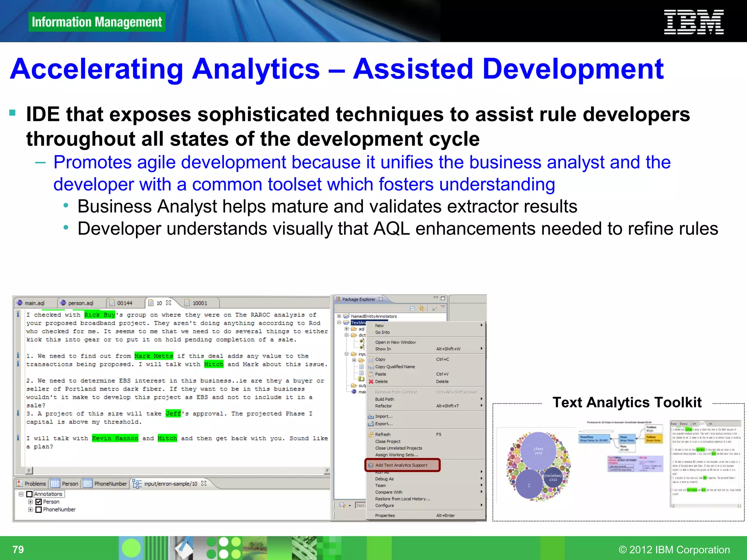Open Package Explorer view menu dropdown
Screen dimensions: 747x560
pyautogui.click(x=443, y=307)
